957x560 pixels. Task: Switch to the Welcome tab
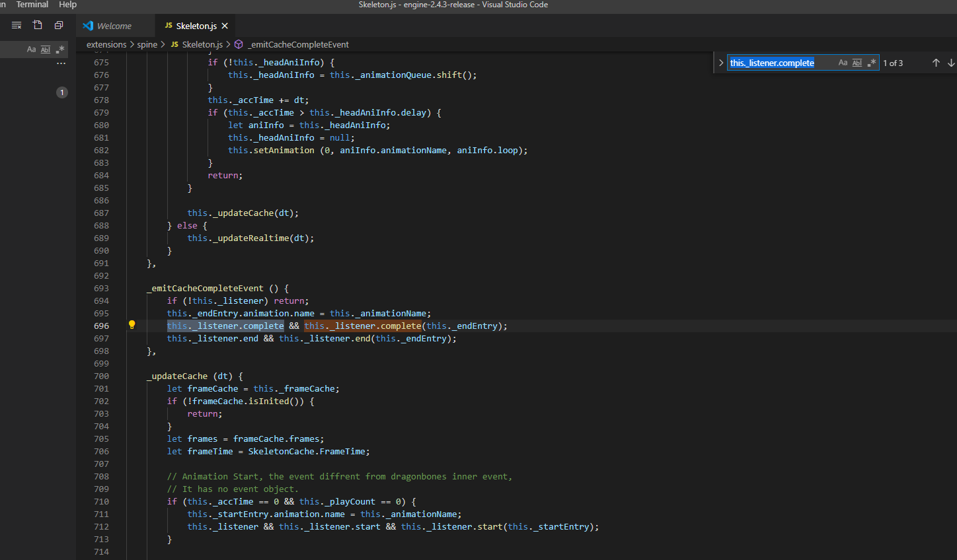click(x=114, y=26)
